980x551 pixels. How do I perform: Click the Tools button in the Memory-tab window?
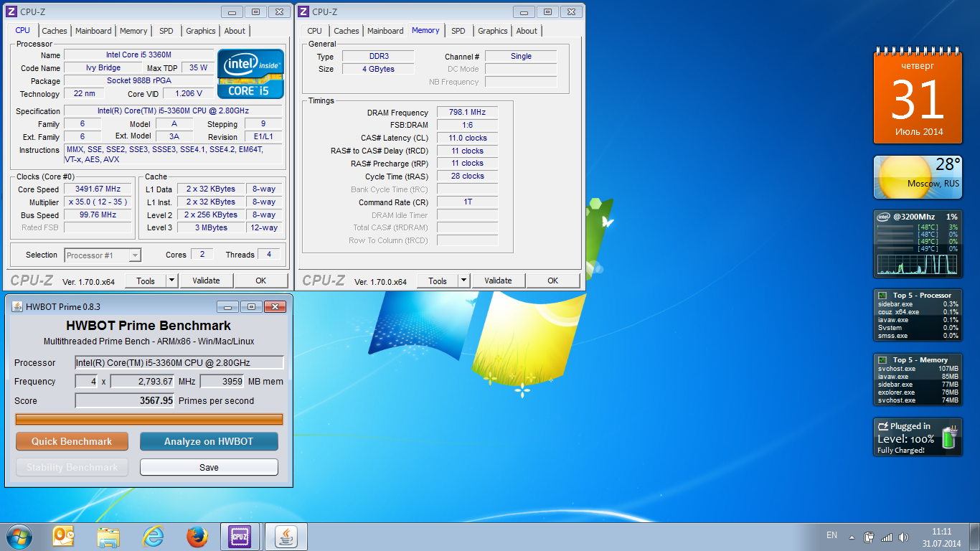[x=438, y=281]
